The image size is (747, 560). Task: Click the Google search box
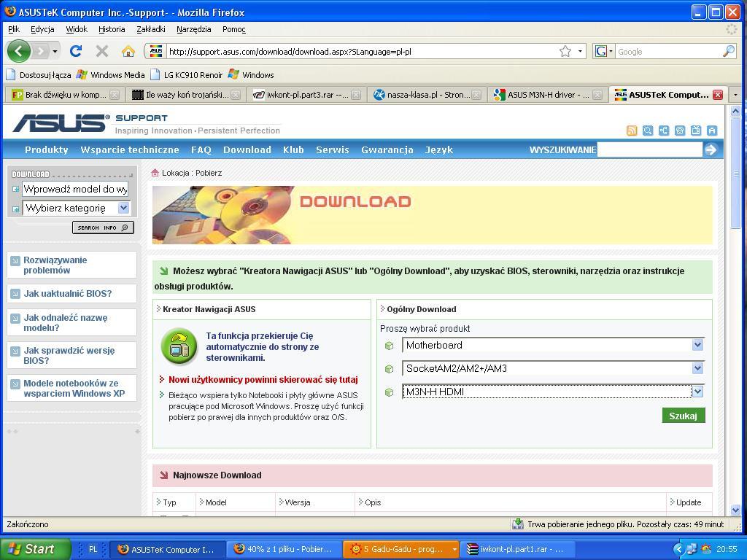(669, 52)
